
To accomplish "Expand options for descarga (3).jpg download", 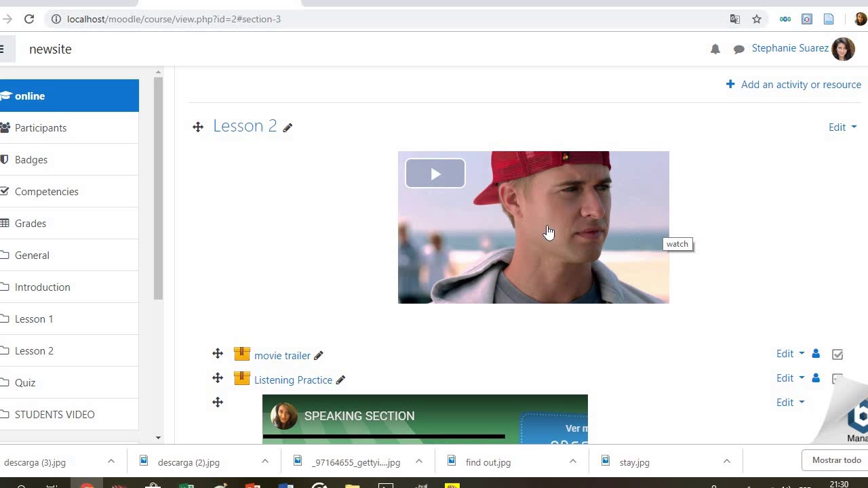I will coord(111,462).
